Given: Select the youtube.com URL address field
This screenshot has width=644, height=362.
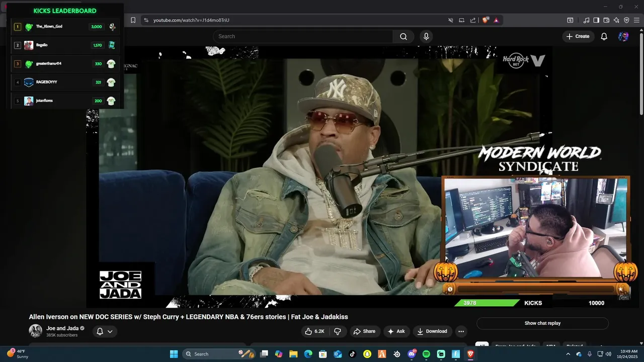Looking at the screenshot, I should (191, 20).
